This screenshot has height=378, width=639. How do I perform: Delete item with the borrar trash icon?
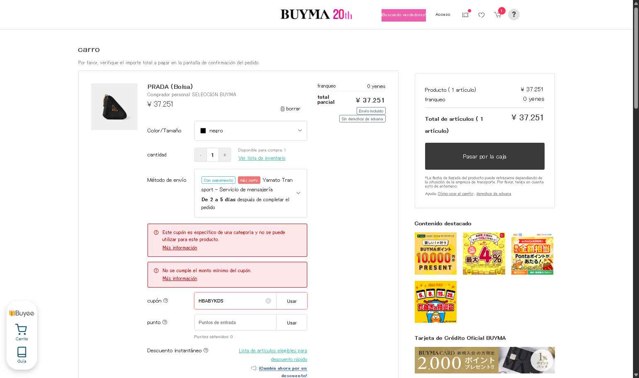290,109
